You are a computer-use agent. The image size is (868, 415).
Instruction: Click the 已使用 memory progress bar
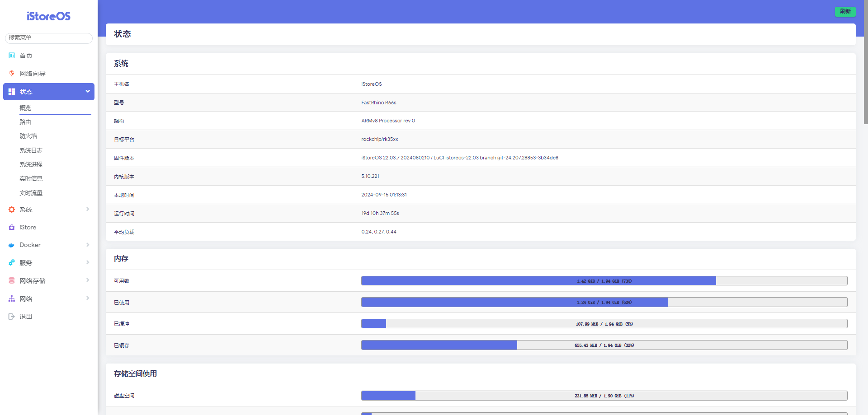coord(604,302)
